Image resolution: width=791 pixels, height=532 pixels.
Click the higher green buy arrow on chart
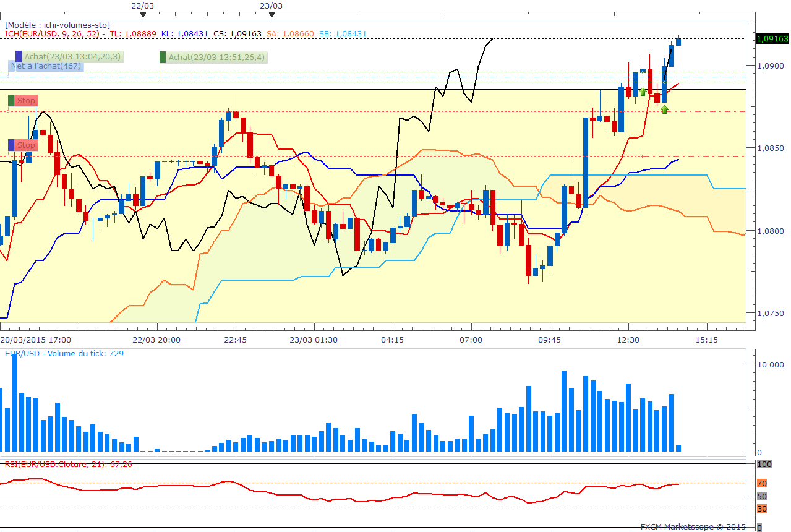pyautogui.click(x=643, y=92)
